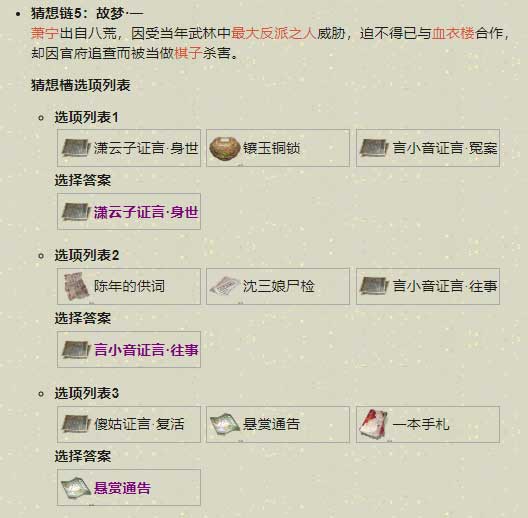Click 悬赏通告 map icon in option list 3

tap(225, 424)
